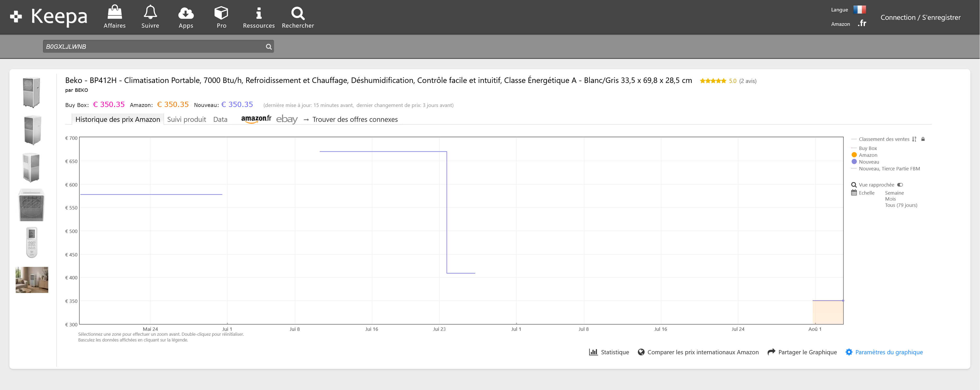Click the par BEKO brand text
This screenshot has width=980, height=390.
[x=76, y=90]
